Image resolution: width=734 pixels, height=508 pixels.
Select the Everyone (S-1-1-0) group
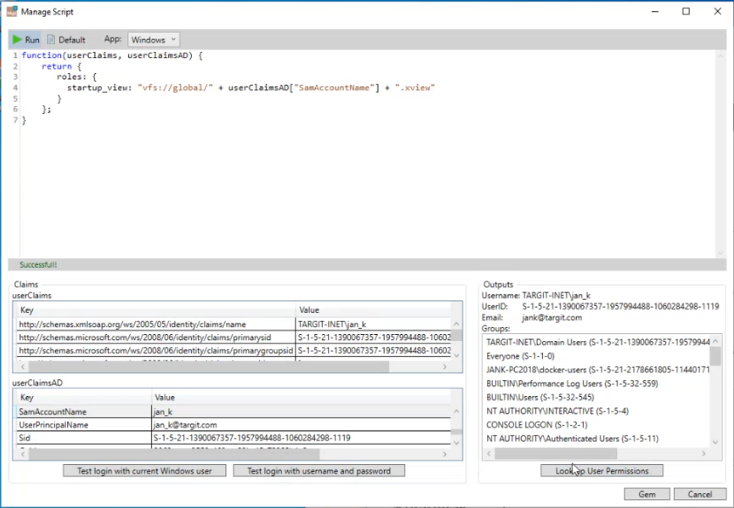(520, 356)
